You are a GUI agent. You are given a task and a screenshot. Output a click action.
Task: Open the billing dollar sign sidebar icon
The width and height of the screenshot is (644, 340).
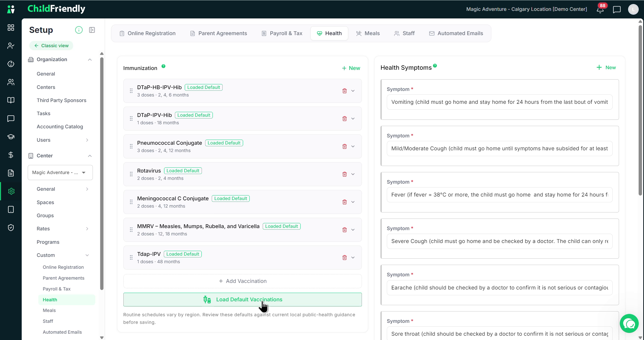click(x=11, y=155)
